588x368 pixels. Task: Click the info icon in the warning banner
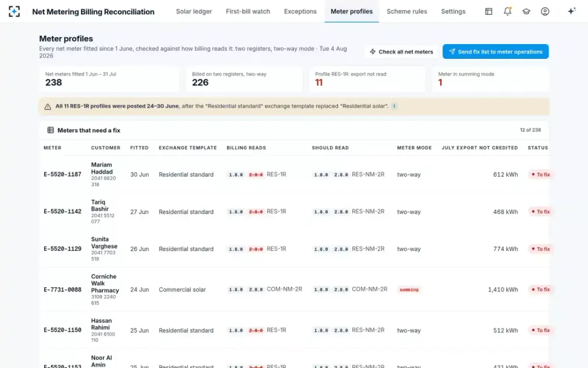(x=394, y=106)
